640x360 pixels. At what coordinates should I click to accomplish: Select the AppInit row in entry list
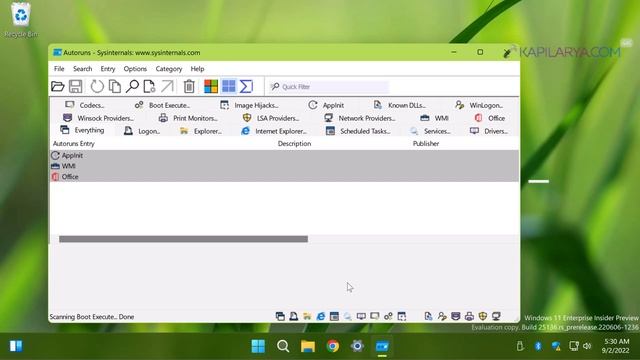(x=284, y=156)
